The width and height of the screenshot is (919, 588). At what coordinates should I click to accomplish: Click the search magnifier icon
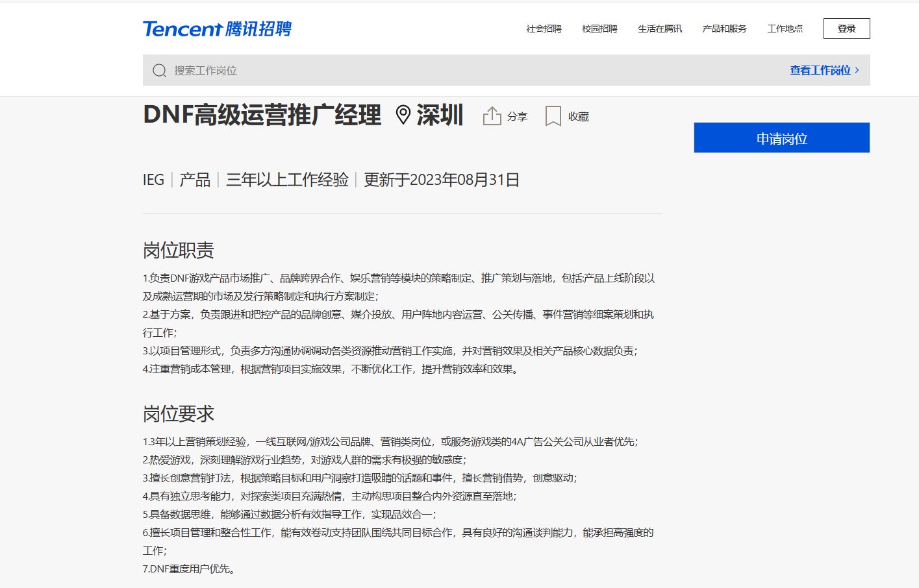click(159, 70)
